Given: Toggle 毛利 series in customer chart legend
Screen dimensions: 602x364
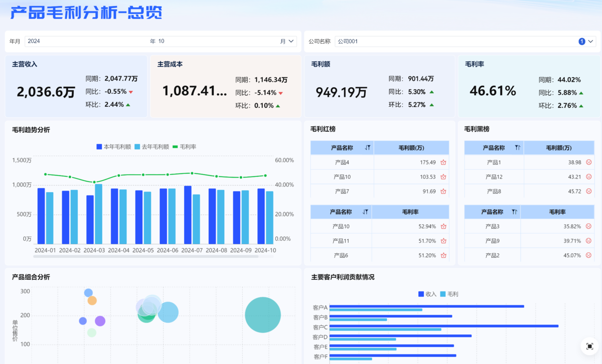Looking at the screenshot, I should click(x=449, y=294).
